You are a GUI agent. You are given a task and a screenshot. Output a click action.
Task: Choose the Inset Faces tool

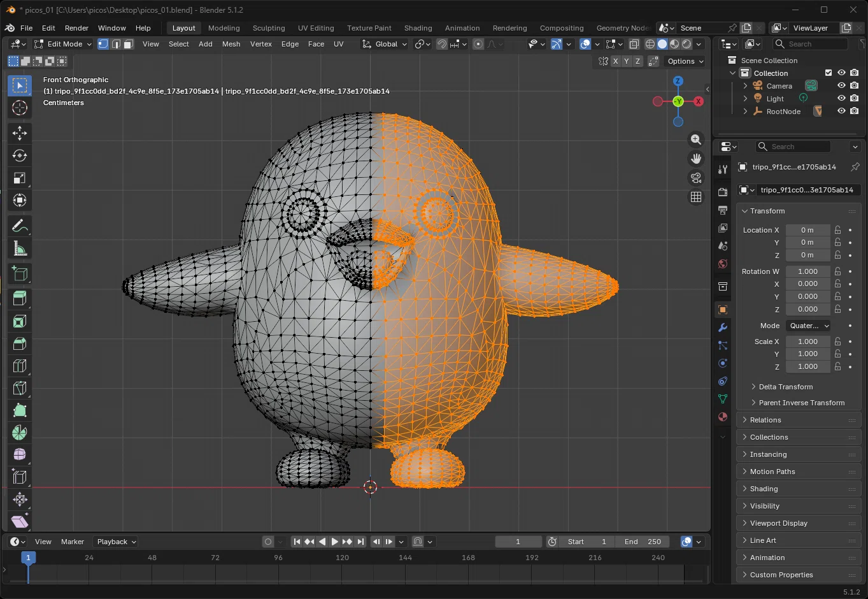[20, 321]
